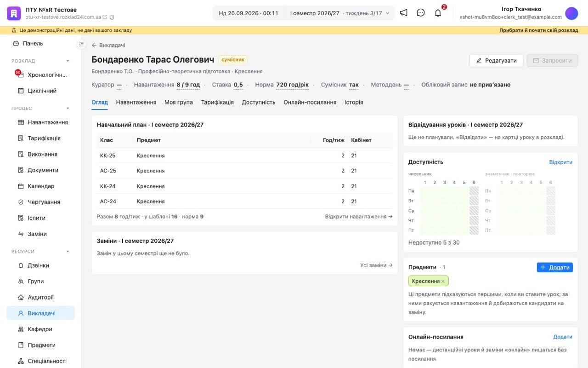588x368 pixels.
Task: Click the 720 год/рік norm value
Action: pyautogui.click(x=292, y=85)
